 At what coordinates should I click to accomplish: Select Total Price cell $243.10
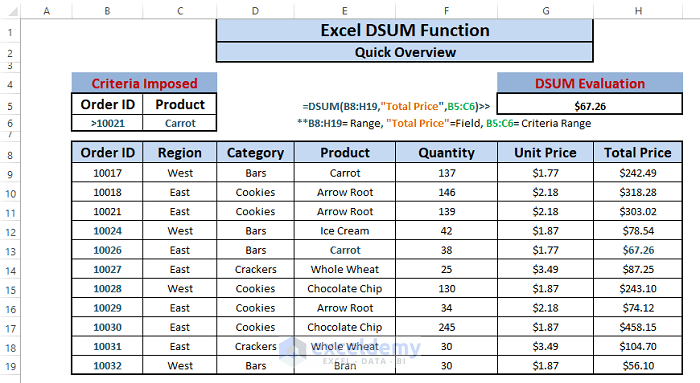[x=638, y=288]
